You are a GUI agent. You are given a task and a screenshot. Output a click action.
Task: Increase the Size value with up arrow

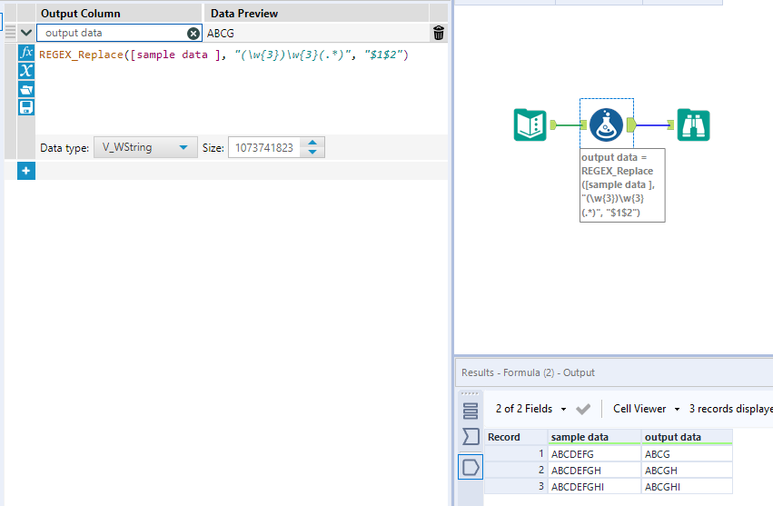click(x=312, y=143)
